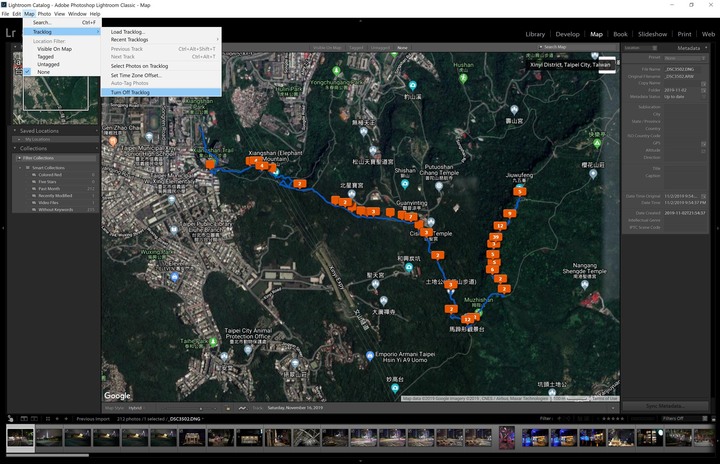Click arrow icon beside Folder field
Image resolution: width=720 pixels, height=464 pixels.
pyautogui.click(x=703, y=91)
